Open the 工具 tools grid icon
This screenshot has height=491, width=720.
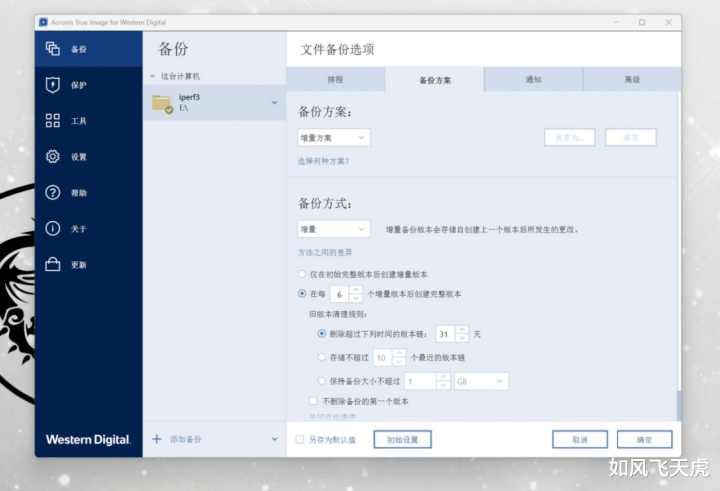pyautogui.click(x=52, y=121)
